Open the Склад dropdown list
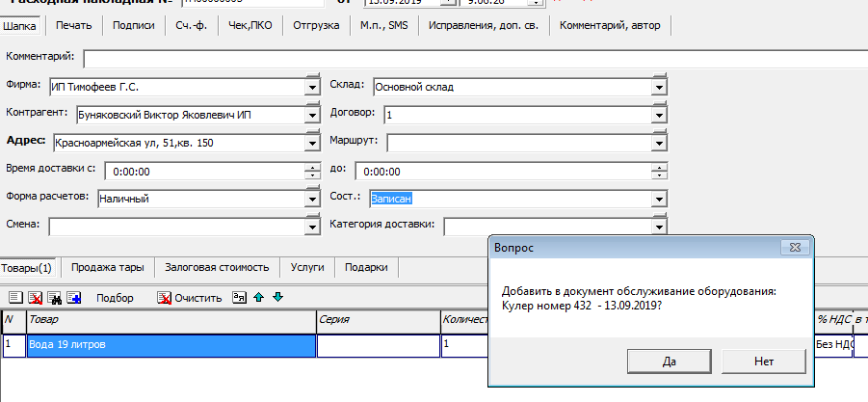 coord(659,87)
